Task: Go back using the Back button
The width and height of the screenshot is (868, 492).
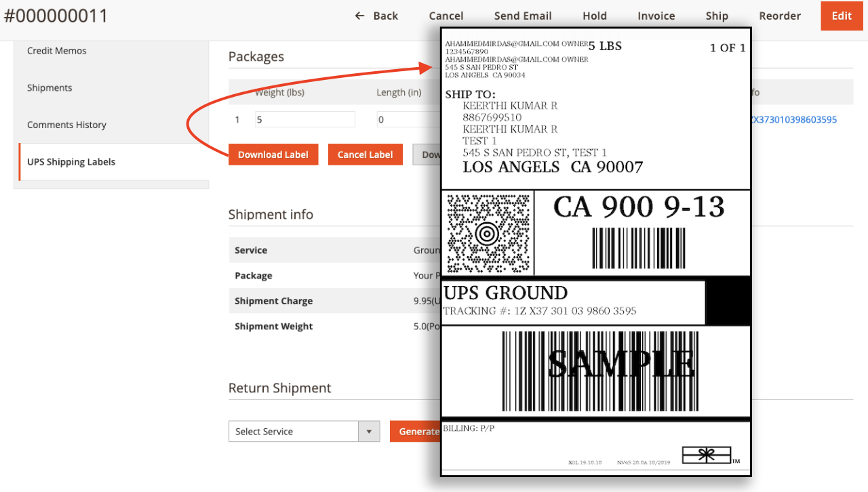Action: [x=376, y=16]
